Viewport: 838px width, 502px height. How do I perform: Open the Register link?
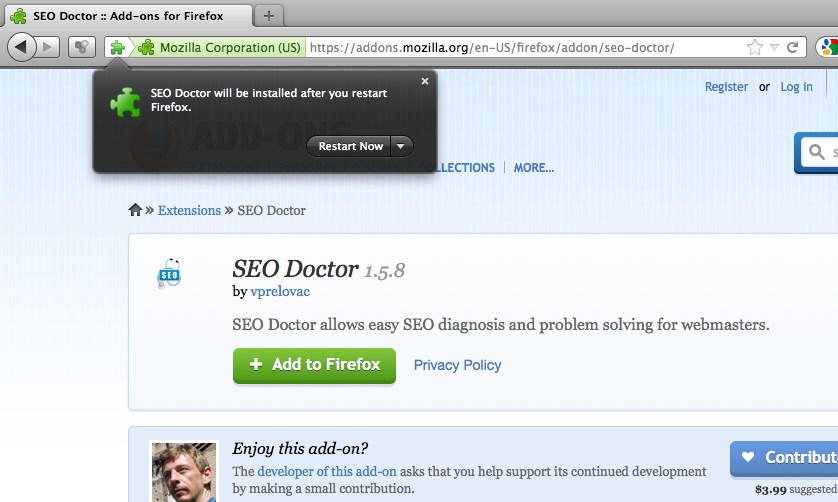pos(726,87)
